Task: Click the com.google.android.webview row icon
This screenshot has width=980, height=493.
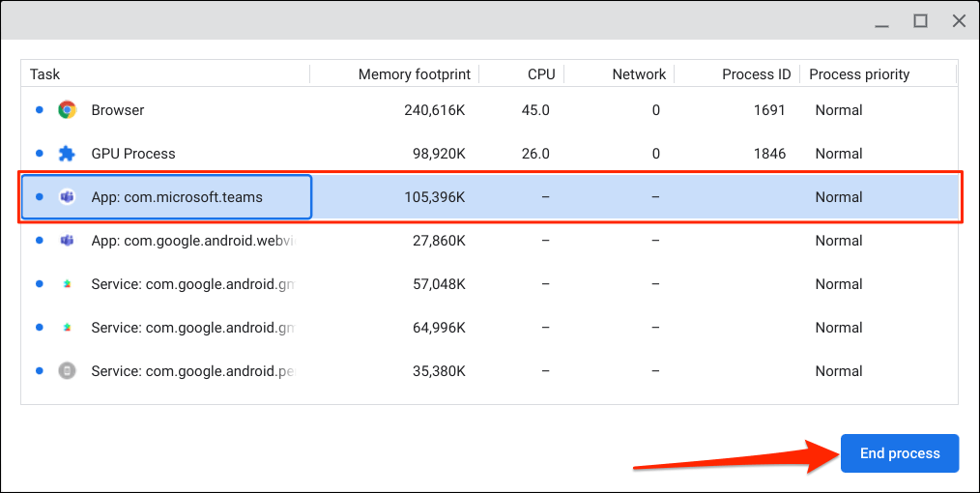Action: point(67,241)
